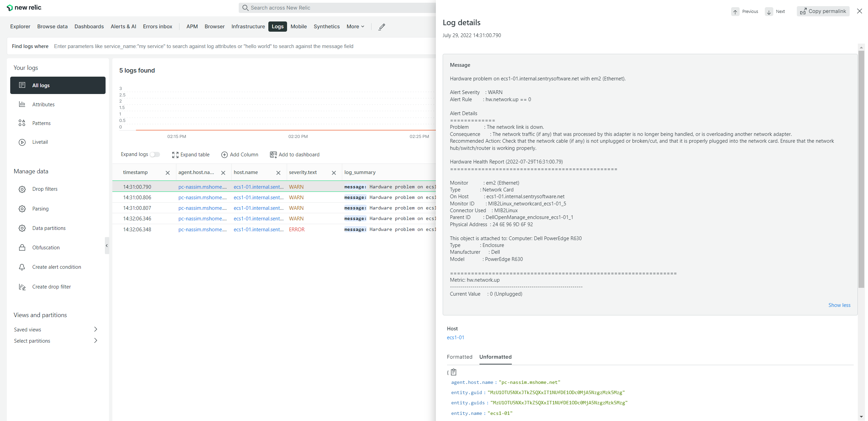Viewport: 868px width, 421px height.
Task: Click Show less in Log details
Action: [839, 305]
